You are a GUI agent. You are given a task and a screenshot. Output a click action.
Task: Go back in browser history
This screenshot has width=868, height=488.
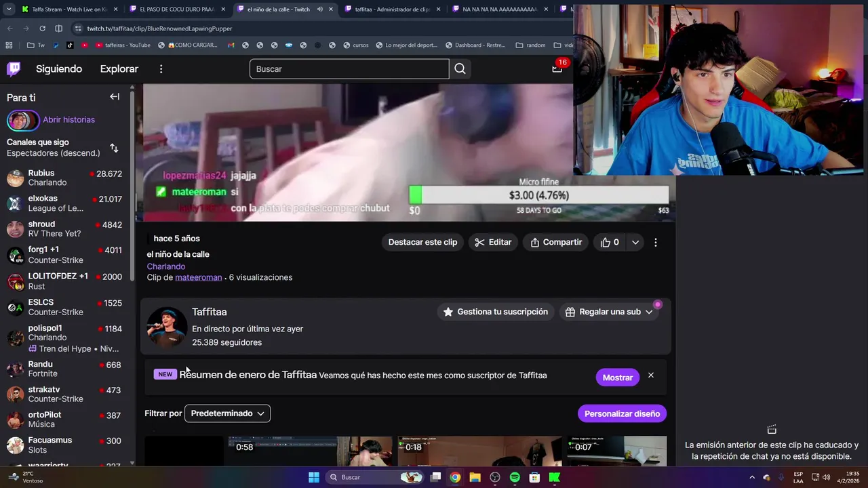tap(10, 28)
